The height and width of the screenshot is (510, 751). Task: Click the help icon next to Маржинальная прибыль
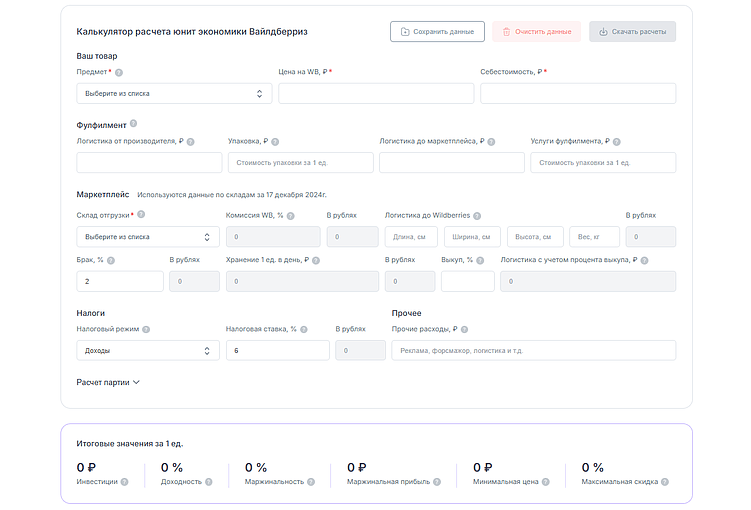pyautogui.click(x=438, y=482)
